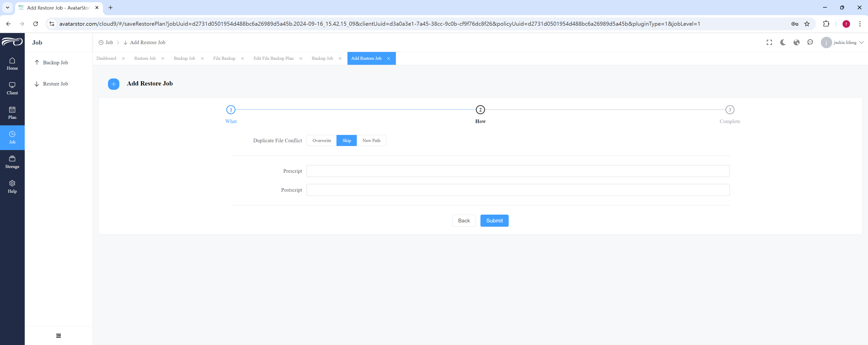Screen dimensions: 868x345
Task: Open Restore Job in the Job menu
Action: 55,84
